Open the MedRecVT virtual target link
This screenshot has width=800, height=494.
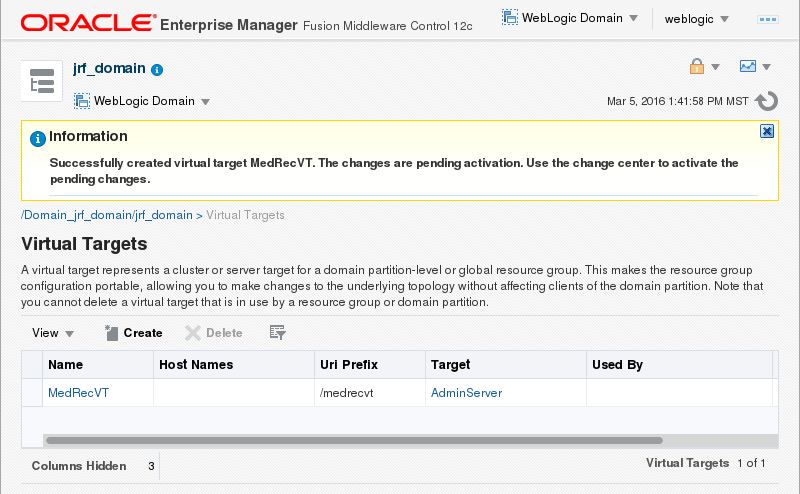[78, 393]
